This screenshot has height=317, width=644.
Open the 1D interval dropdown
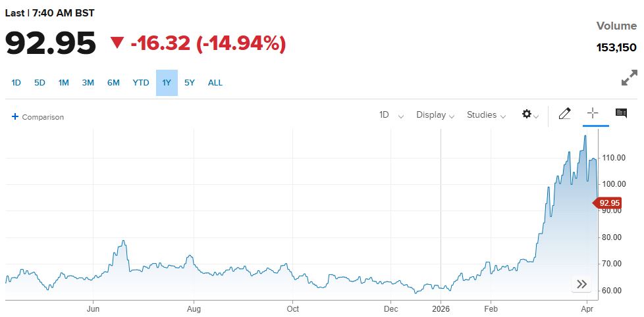point(391,115)
